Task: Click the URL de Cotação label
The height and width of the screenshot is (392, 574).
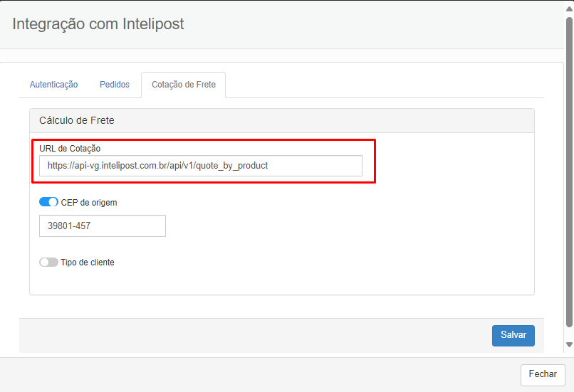Action: tap(70, 149)
